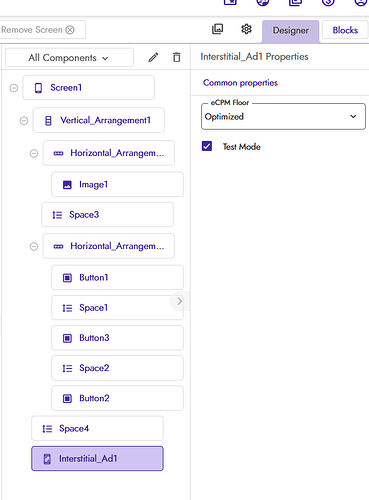The image size is (369, 500).
Task: Rename component with pencil icon
Action: (153, 57)
